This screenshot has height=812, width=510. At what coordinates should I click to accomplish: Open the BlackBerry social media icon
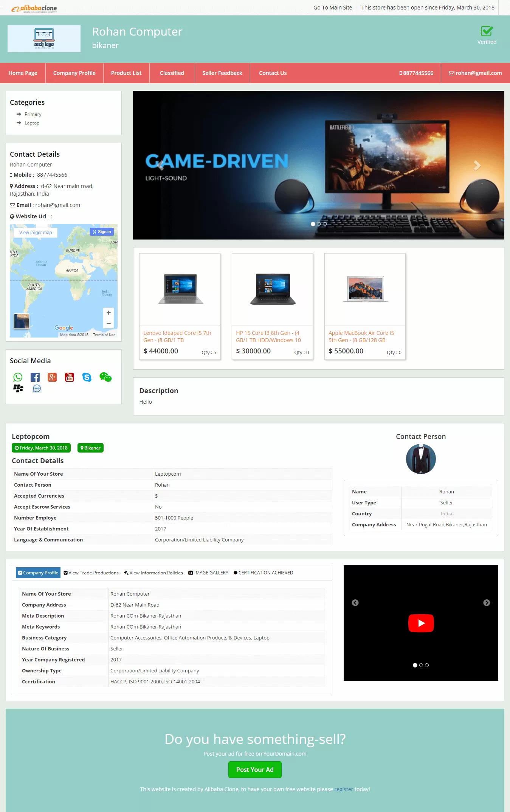click(x=18, y=388)
